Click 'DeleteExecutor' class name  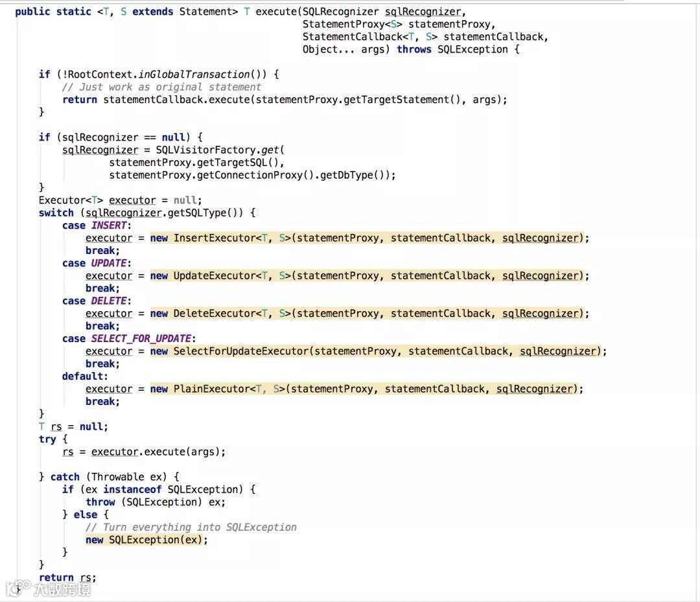pos(215,313)
